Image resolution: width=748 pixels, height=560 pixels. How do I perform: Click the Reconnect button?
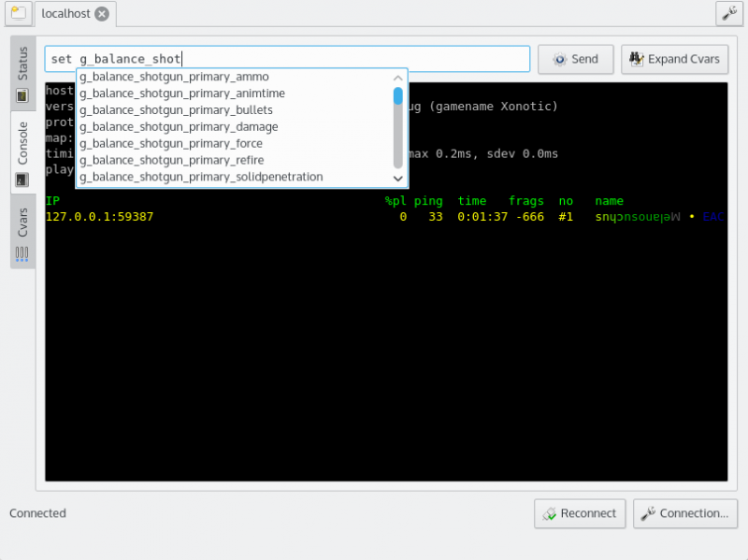[x=580, y=513]
